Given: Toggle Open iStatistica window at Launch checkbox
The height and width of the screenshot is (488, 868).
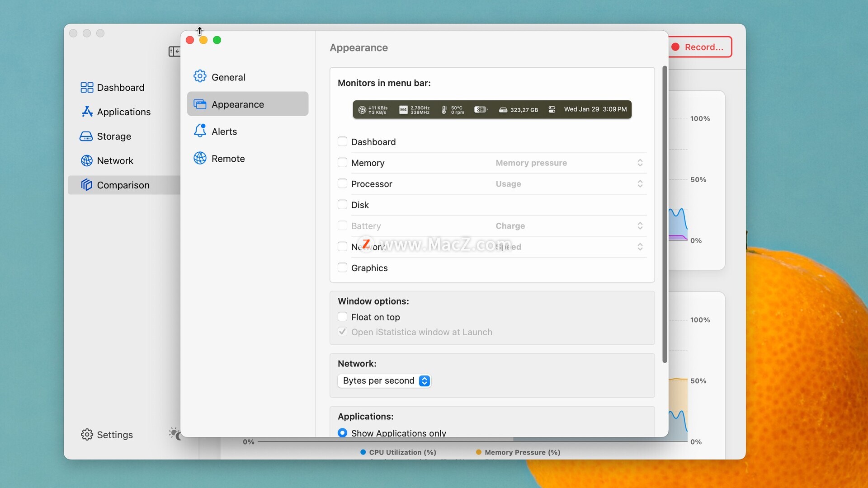Looking at the screenshot, I should pyautogui.click(x=343, y=332).
